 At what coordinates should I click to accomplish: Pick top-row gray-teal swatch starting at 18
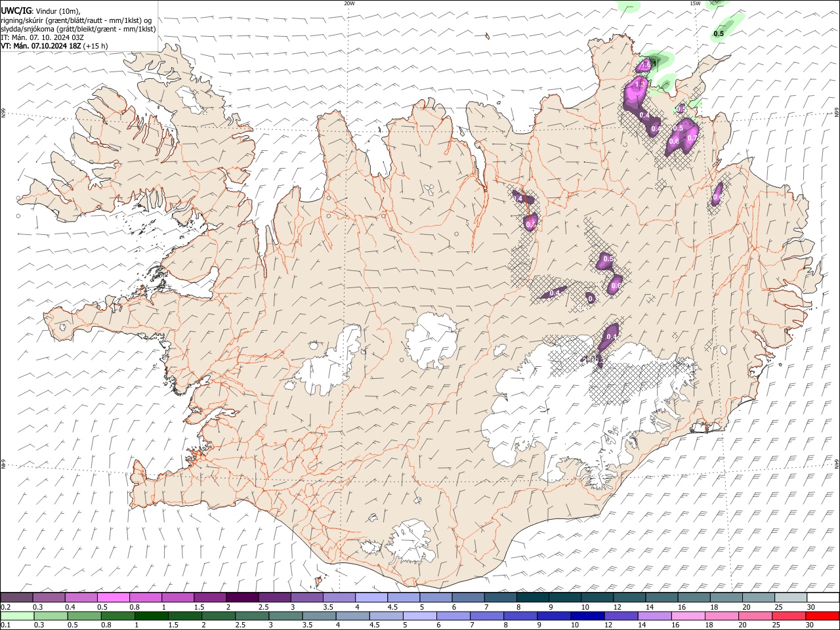click(726, 597)
